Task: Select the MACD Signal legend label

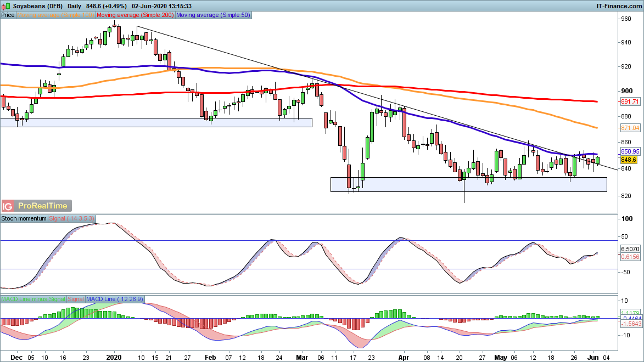Action: (76, 299)
